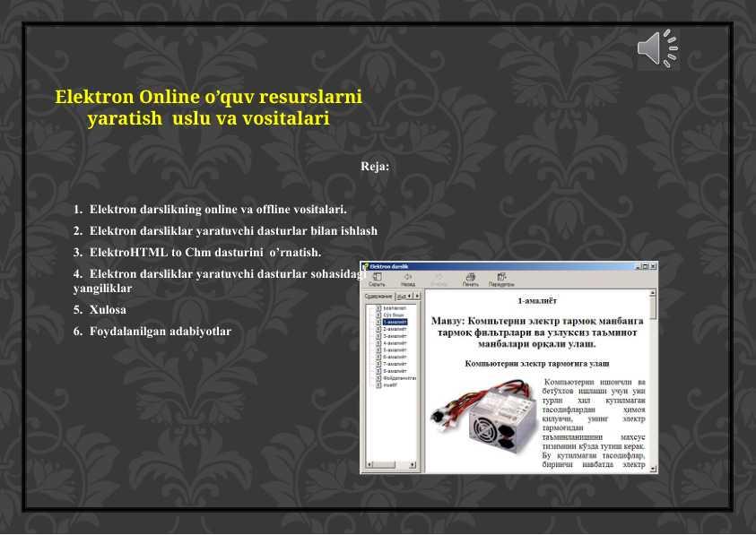756x535 pixels.
Task: Open the 8-амалиёт topic in contents
Action: pyautogui.click(x=395, y=371)
